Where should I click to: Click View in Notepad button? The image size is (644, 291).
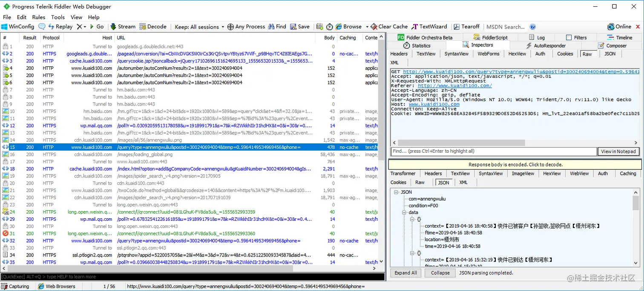[618, 151]
